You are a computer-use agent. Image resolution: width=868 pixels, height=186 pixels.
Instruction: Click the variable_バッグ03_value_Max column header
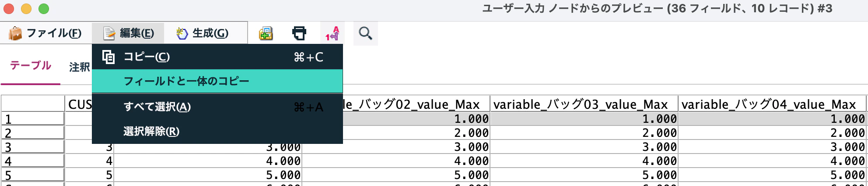click(584, 104)
